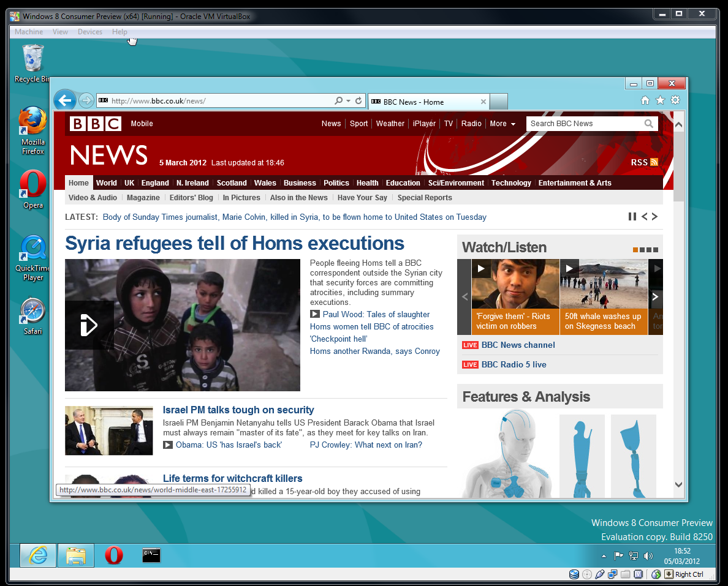The image size is (728, 586).
Task: Refresh the BBC News page
Action: coord(358,100)
